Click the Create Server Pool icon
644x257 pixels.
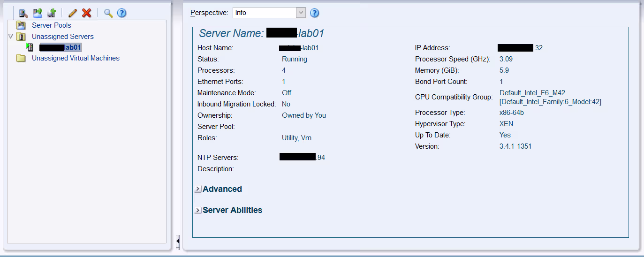38,13
